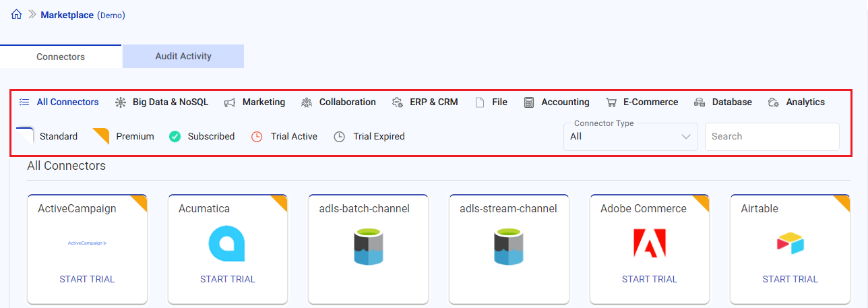Click the Marketing megaphone icon
The width and height of the screenshot is (868, 308).
(x=230, y=102)
